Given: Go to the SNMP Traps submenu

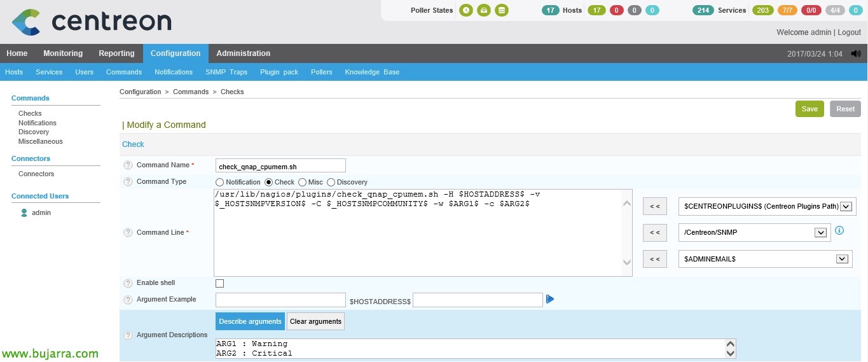Looking at the screenshot, I should coord(226,73).
